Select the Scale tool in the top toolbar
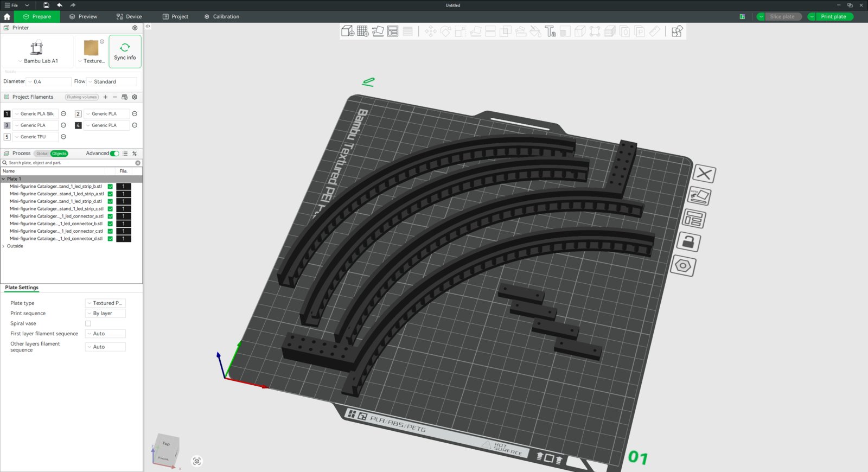The image size is (868, 472). coord(461,31)
